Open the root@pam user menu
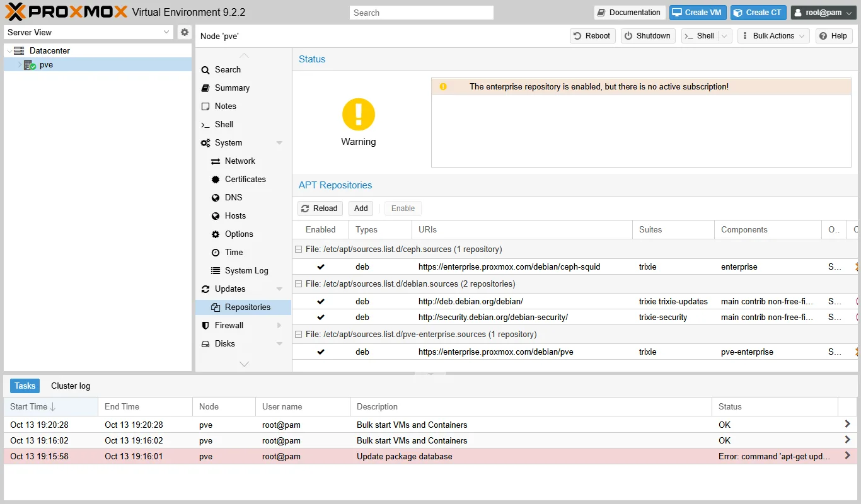 [824, 13]
